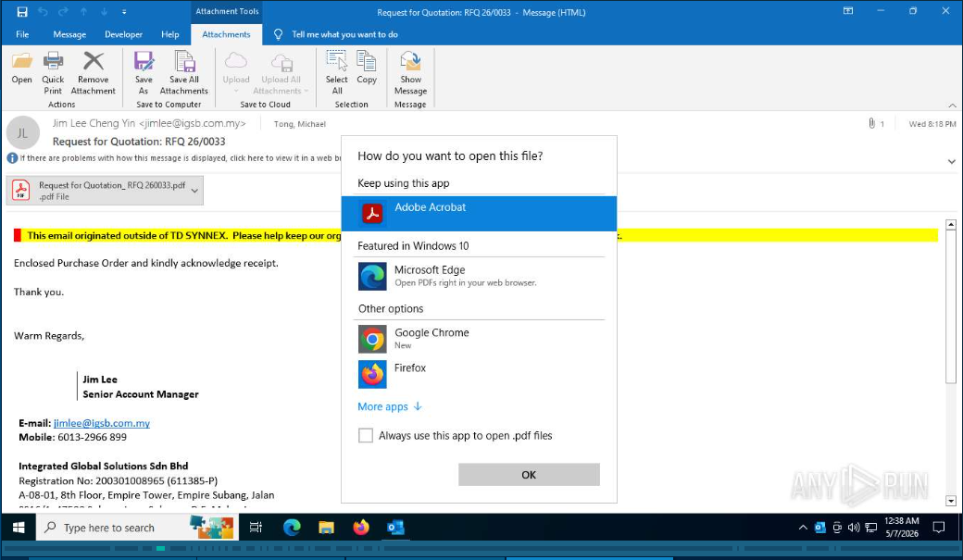The height and width of the screenshot is (560, 963).
Task: Click OK in open-with dialog
Action: point(529,475)
